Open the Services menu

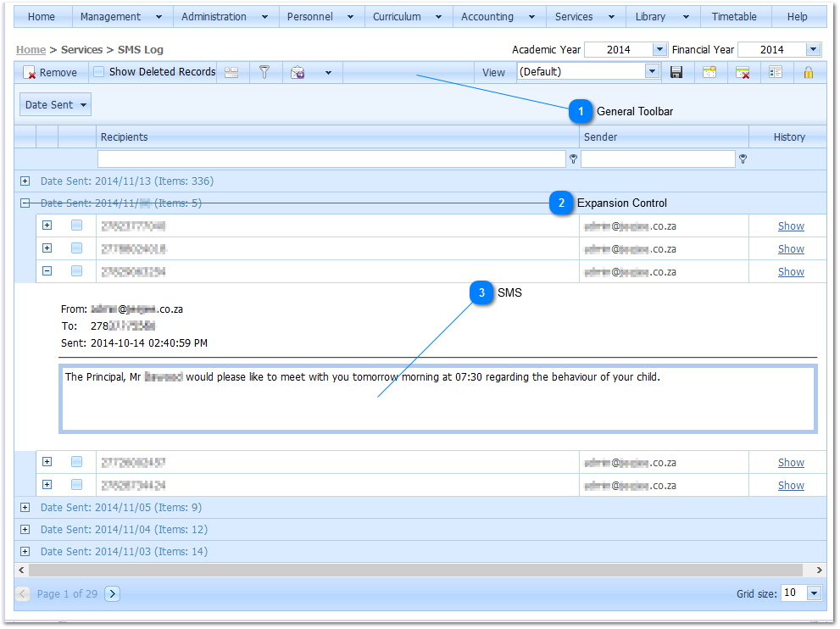pos(585,17)
